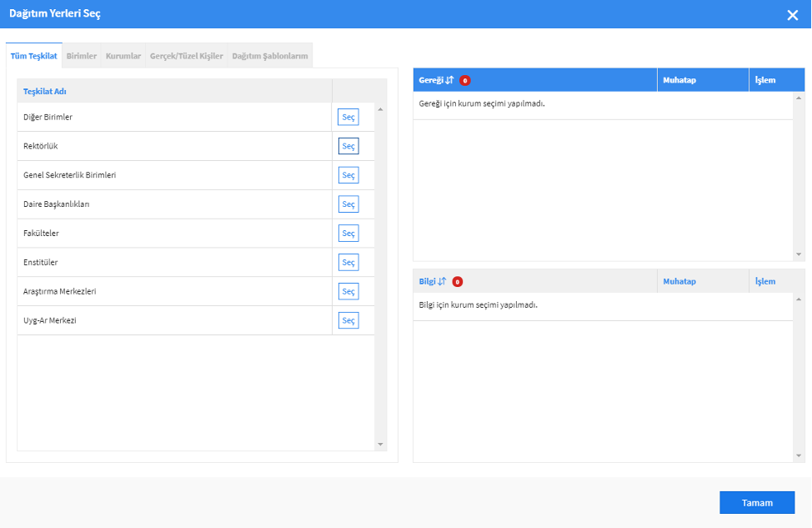Choose Fakülteler using the Seç button

[348, 234]
